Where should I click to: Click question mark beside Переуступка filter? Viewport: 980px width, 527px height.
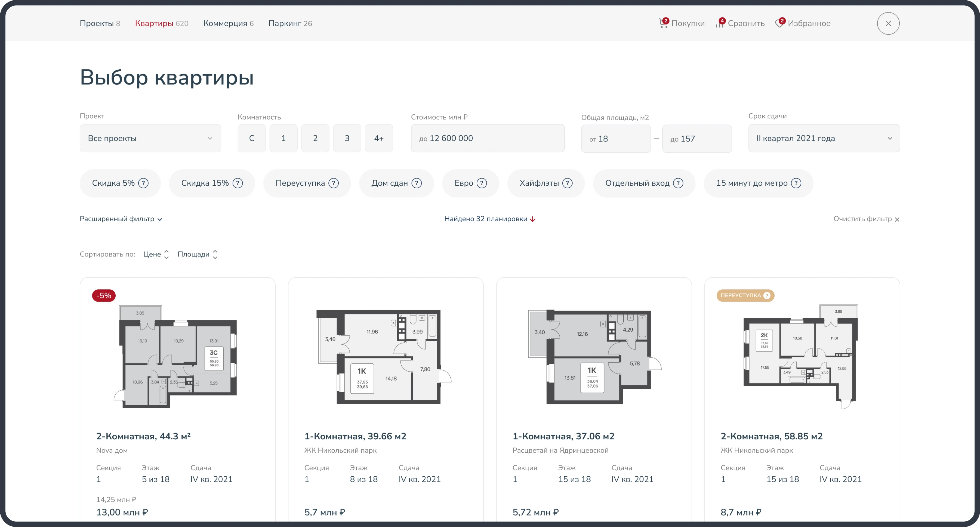click(334, 183)
